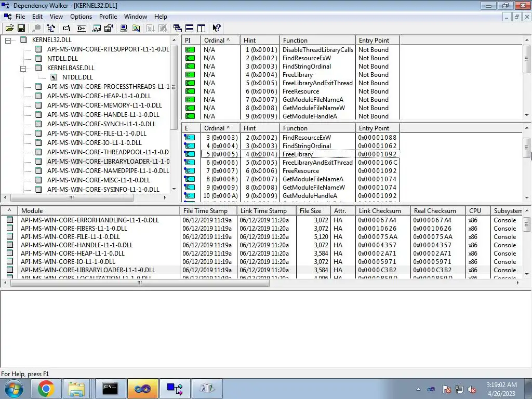Screen dimensions: 532x399
Task: Toggle Undecorate C++ Functions icon
Action: point(81,28)
